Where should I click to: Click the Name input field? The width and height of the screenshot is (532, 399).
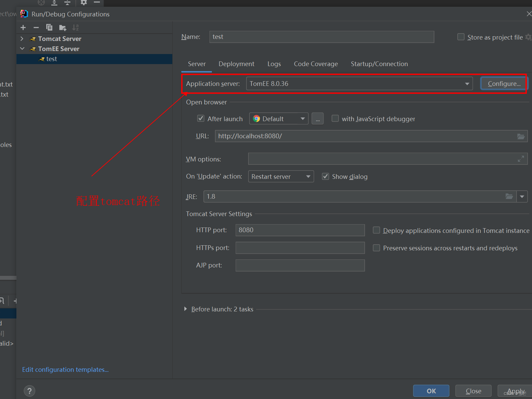(322, 37)
